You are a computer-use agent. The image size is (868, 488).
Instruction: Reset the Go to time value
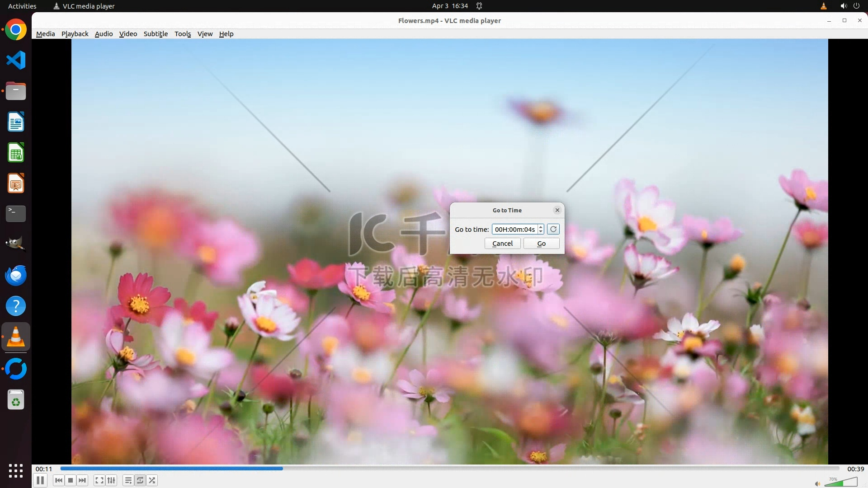point(553,229)
